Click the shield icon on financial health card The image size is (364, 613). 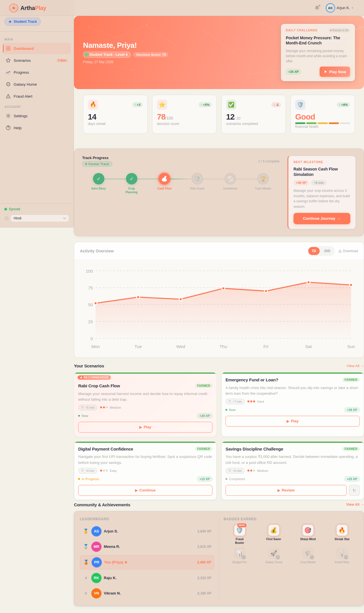click(300, 105)
